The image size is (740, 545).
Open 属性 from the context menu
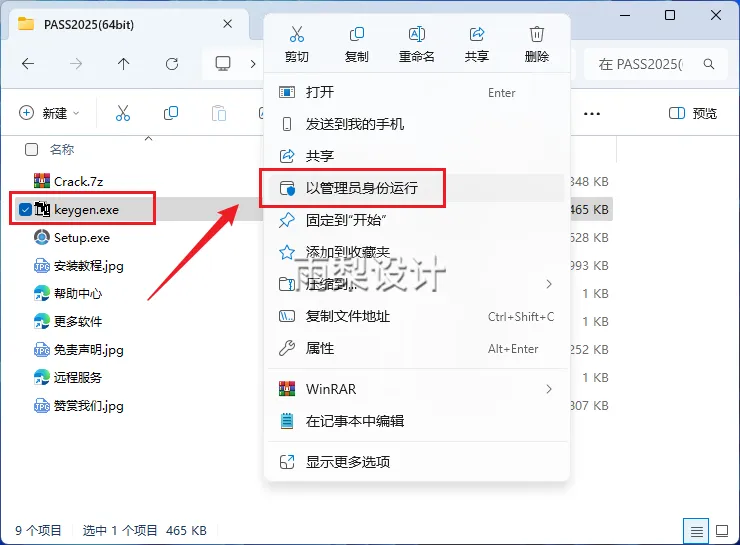pyautogui.click(x=417, y=348)
